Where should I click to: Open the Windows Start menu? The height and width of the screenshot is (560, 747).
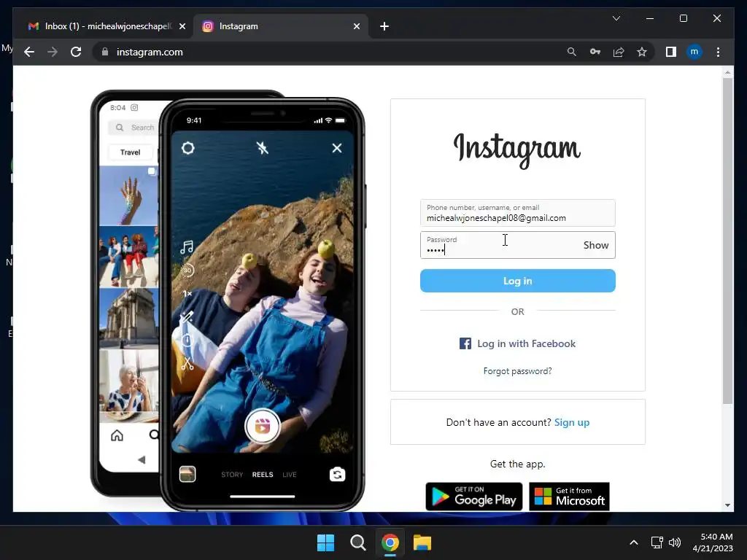pyautogui.click(x=326, y=542)
